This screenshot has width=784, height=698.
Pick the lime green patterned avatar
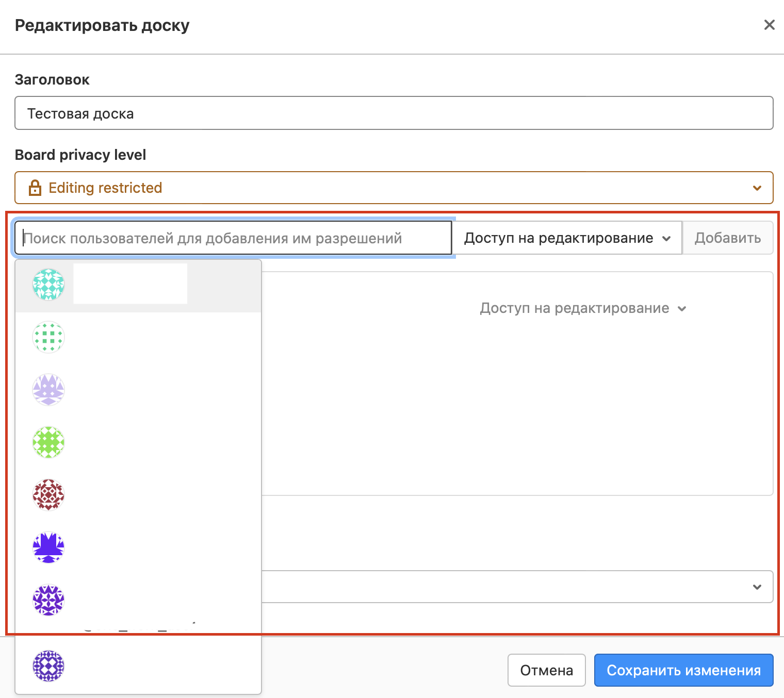point(48,442)
